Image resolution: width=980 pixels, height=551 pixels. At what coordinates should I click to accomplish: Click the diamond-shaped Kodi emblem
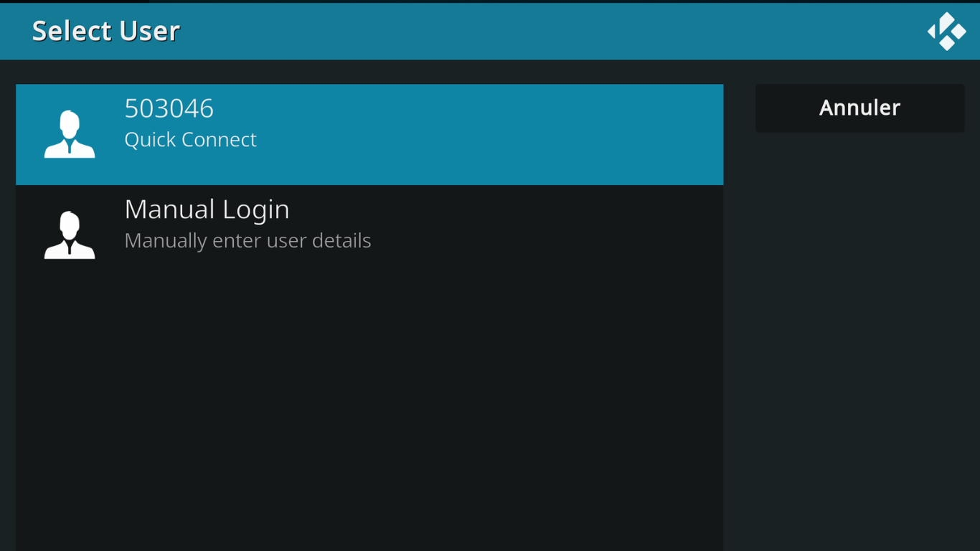[946, 32]
